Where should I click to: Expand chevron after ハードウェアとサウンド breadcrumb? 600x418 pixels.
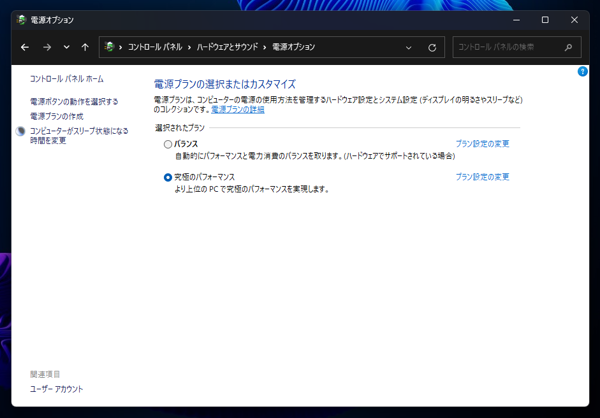264,47
